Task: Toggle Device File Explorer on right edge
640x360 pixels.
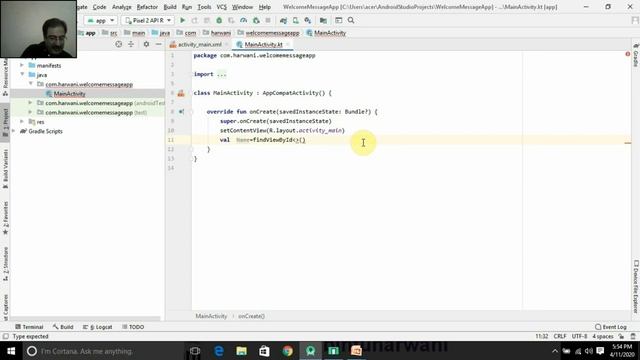Action: tap(636, 287)
